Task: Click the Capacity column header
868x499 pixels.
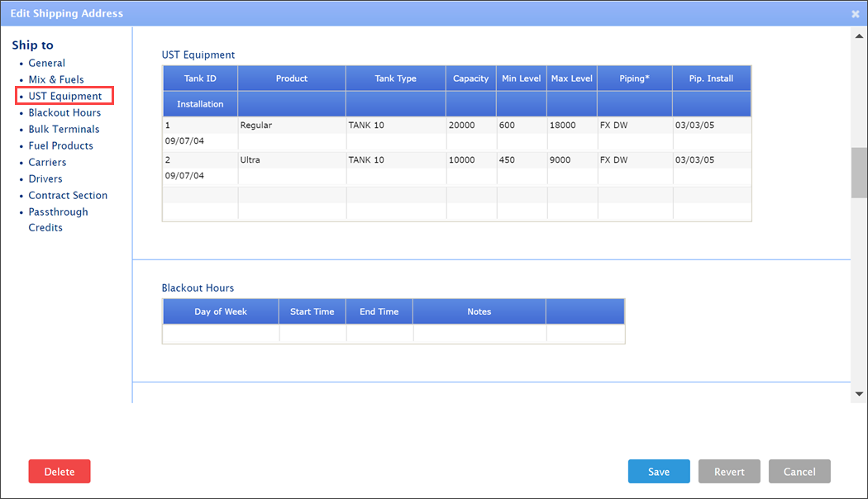Action: coord(471,78)
